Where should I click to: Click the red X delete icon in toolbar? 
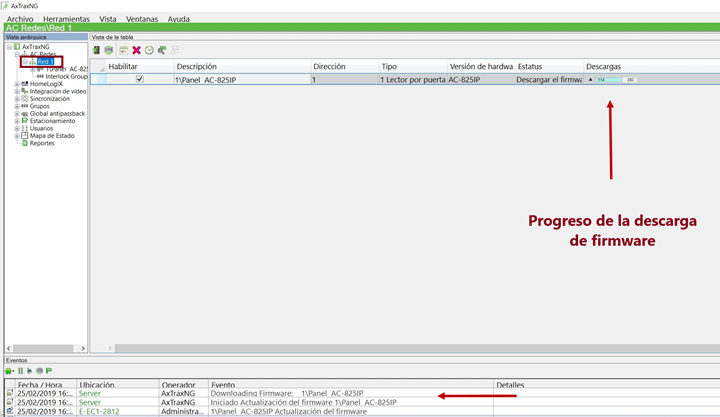(x=136, y=50)
